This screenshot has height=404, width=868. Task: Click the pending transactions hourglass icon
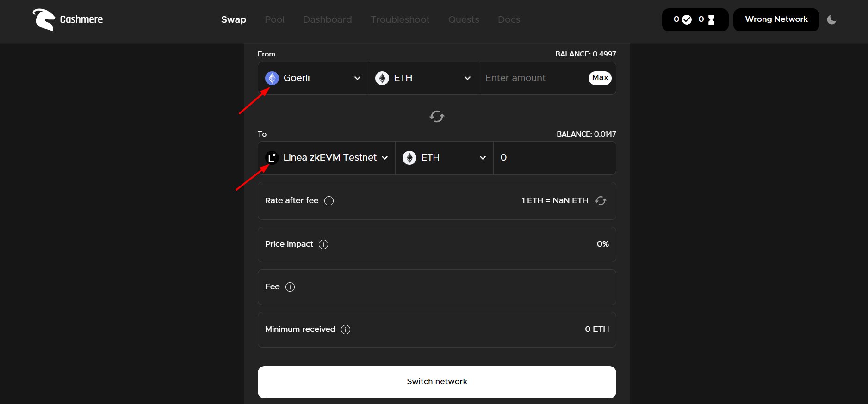712,19
